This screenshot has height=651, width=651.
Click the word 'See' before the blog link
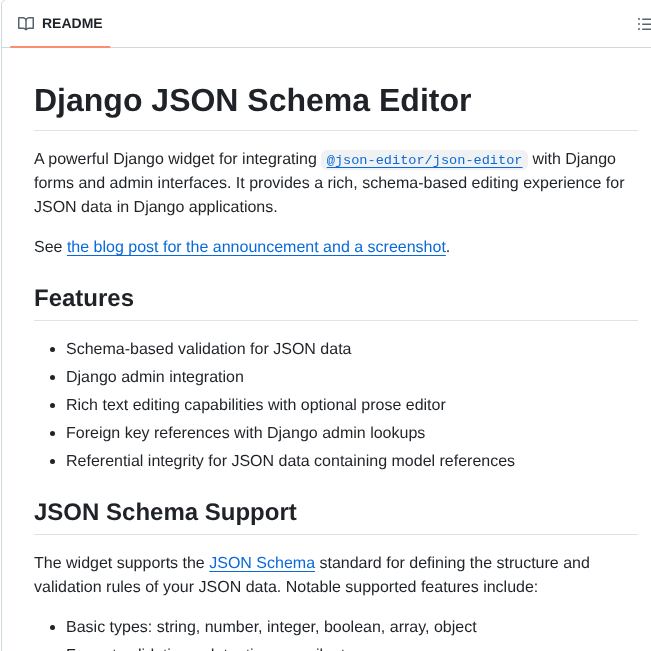(x=48, y=247)
